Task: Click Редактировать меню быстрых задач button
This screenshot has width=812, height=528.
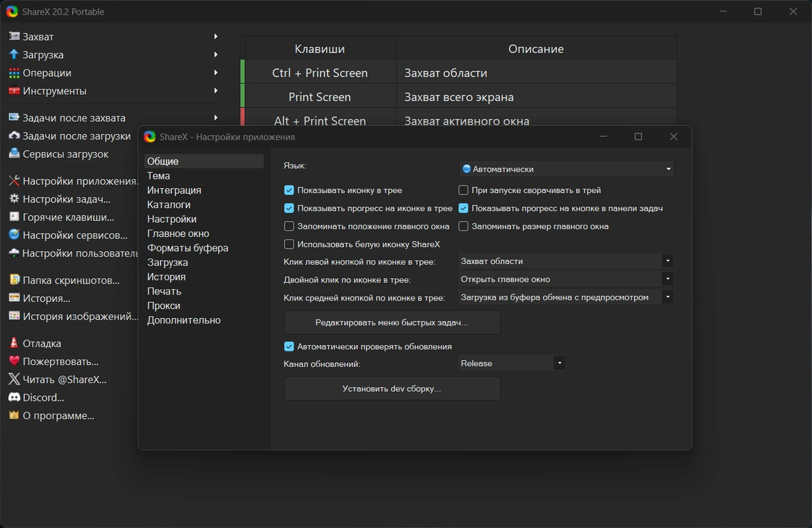Action: tap(392, 323)
